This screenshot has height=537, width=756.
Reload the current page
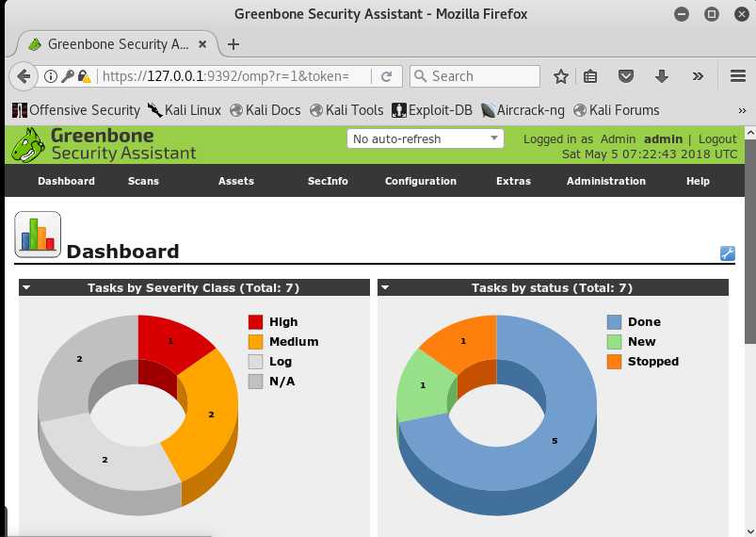386,76
